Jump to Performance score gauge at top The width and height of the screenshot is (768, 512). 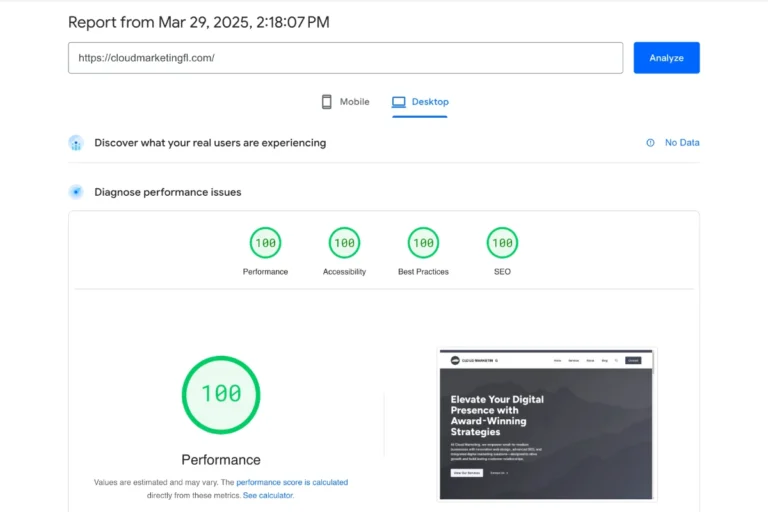(265, 243)
